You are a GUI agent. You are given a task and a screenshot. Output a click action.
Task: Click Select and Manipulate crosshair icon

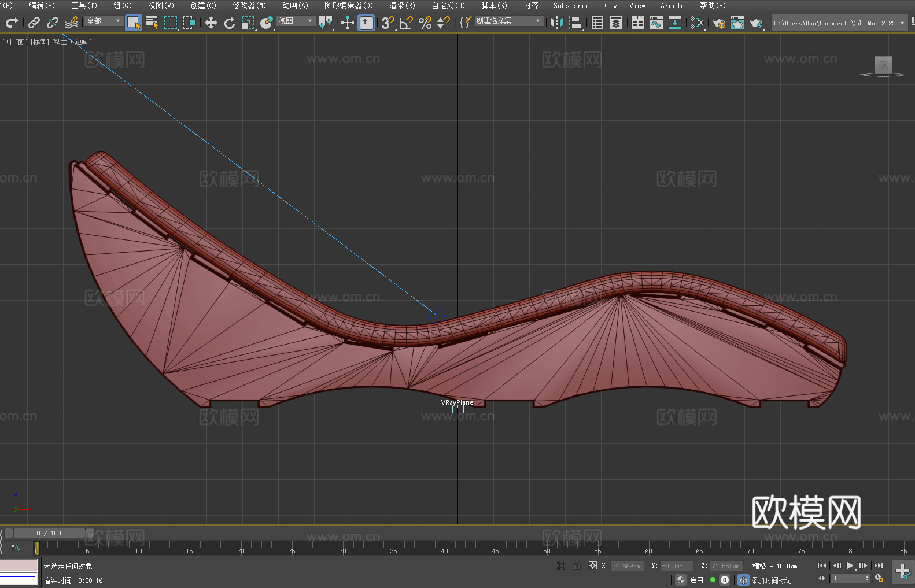(x=348, y=23)
